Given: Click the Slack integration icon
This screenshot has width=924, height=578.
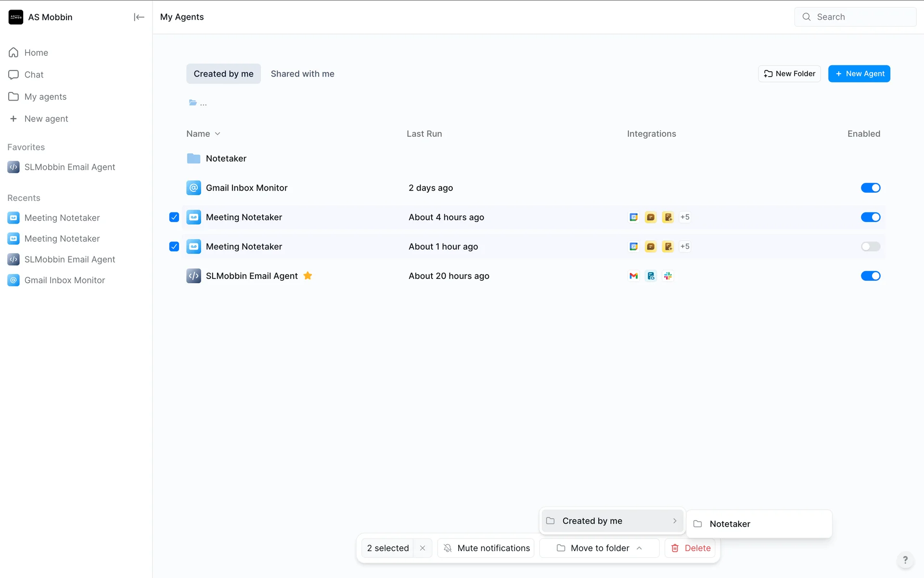Looking at the screenshot, I should tap(668, 276).
